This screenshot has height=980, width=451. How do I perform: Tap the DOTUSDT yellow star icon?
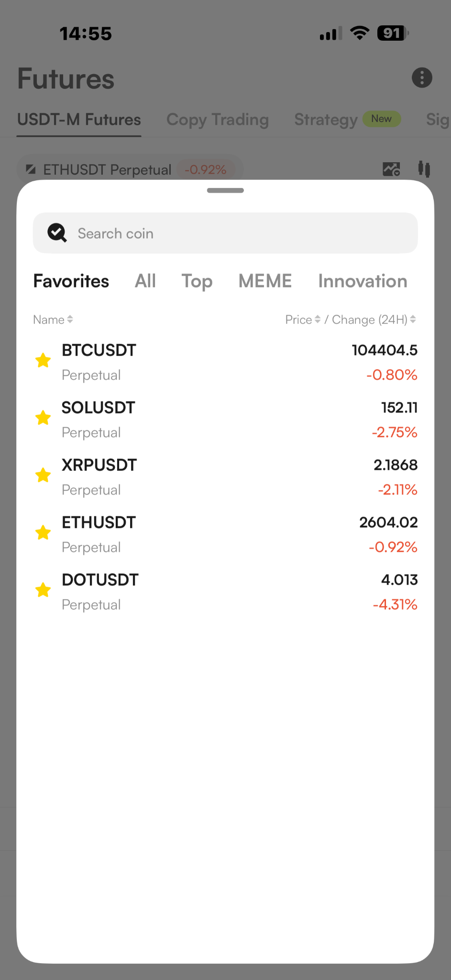(x=43, y=590)
